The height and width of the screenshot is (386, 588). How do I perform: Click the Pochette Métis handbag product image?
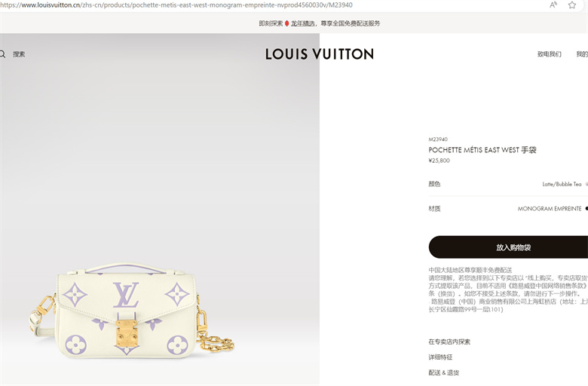[x=132, y=310]
